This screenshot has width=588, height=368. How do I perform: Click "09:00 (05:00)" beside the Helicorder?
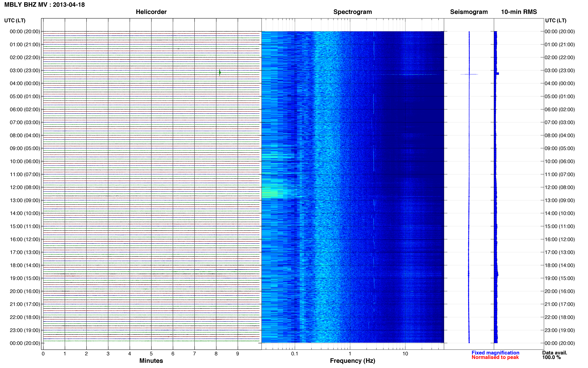pyautogui.click(x=25, y=148)
